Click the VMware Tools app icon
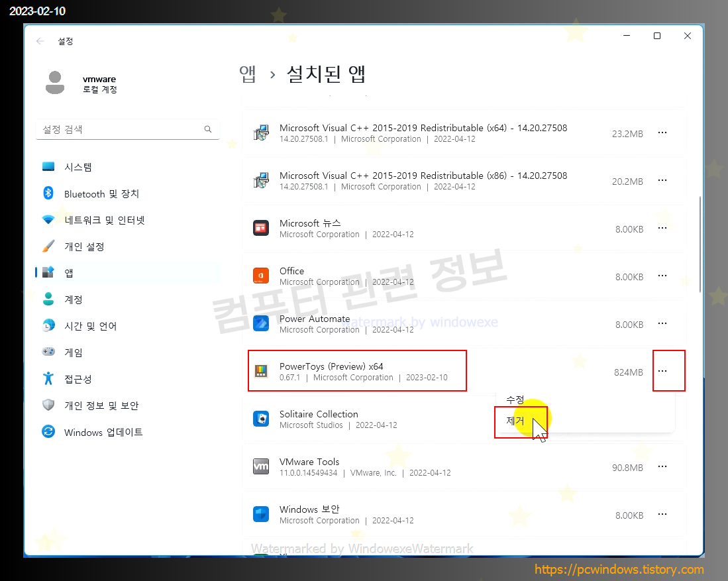Viewport: 728px width, 581px height. pyautogui.click(x=261, y=466)
